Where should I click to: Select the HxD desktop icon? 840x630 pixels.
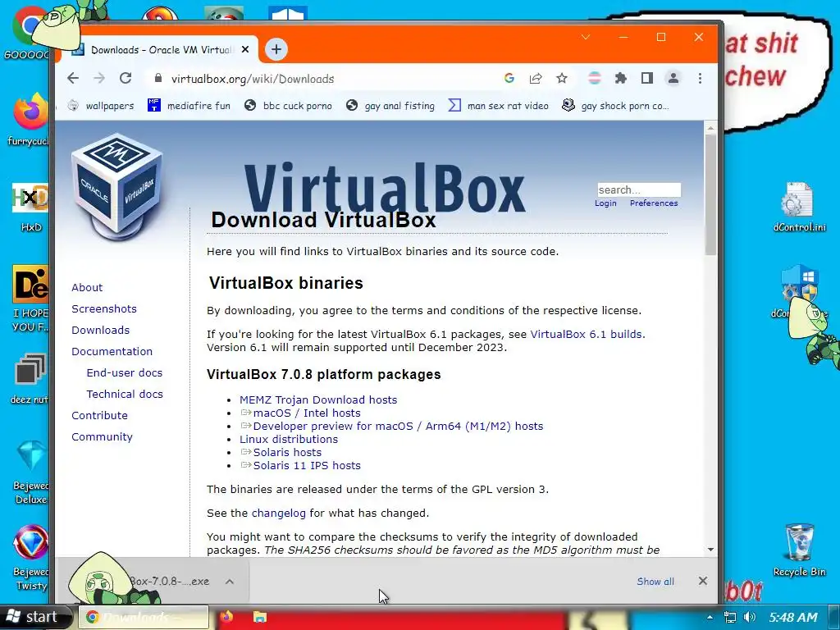[x=30, y=208]
